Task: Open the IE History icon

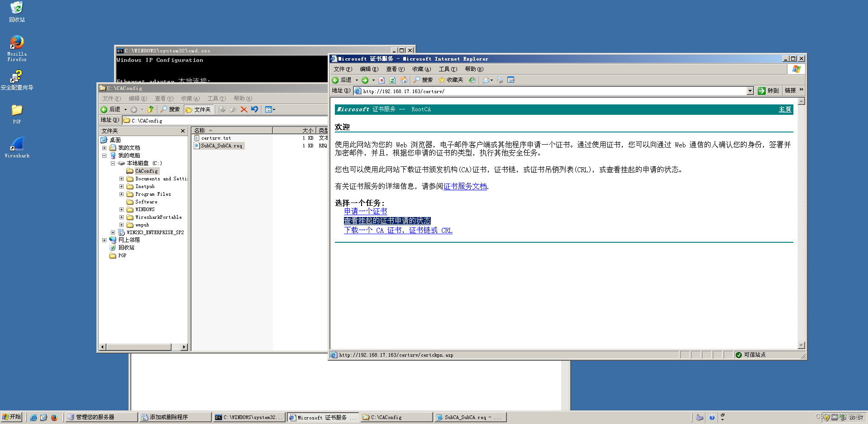Action: coord(472,80)
